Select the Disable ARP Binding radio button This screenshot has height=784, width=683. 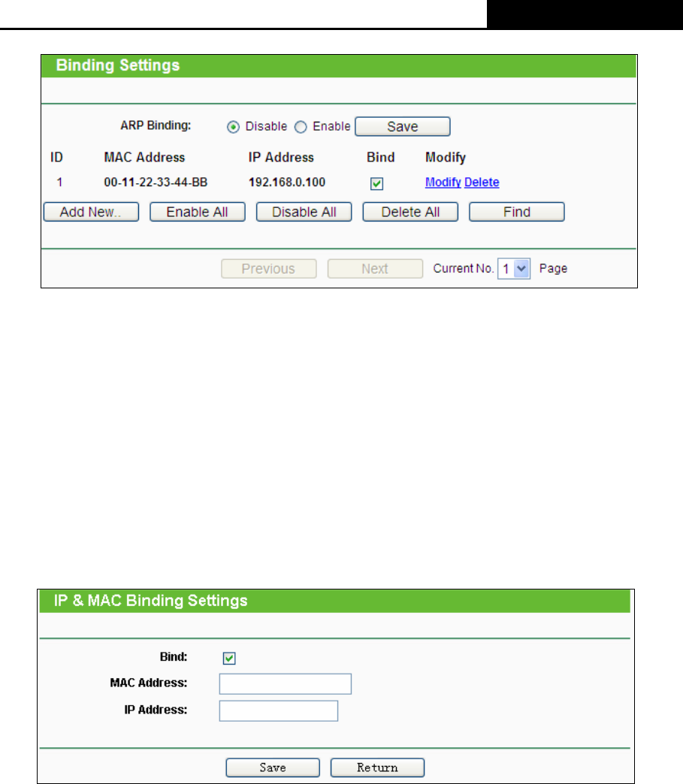[233, 127]
